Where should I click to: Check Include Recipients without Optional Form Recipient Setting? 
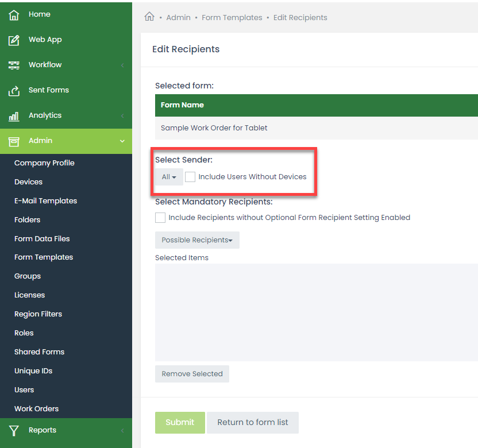click(160, 218)
